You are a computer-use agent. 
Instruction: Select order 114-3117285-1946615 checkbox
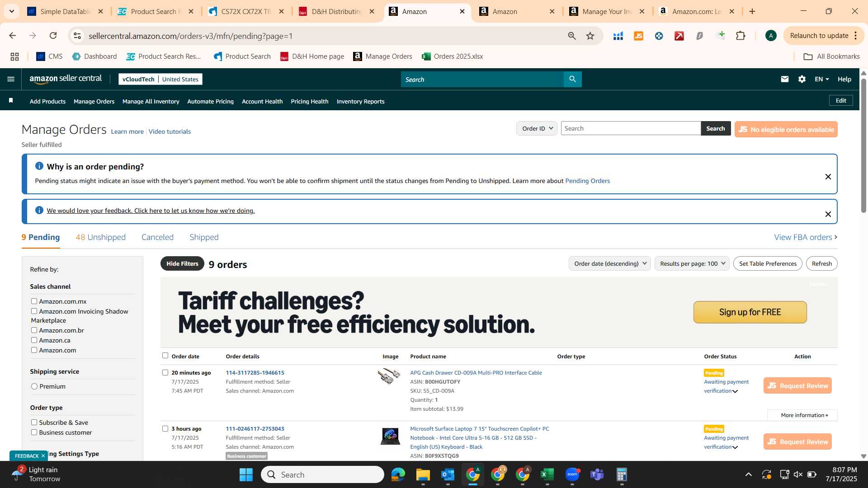[x=165, y=373]
